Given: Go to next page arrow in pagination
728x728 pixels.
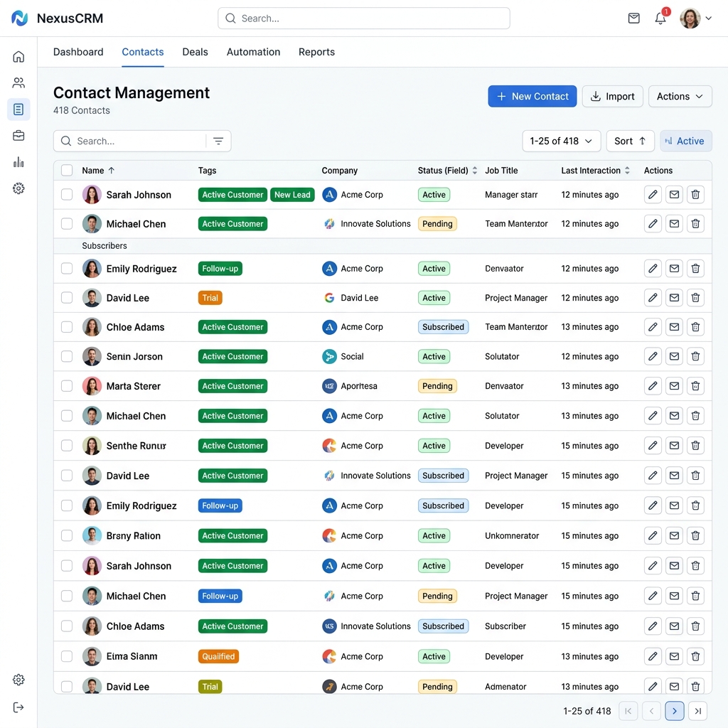Looking at the screenshot, I should 675,711.
